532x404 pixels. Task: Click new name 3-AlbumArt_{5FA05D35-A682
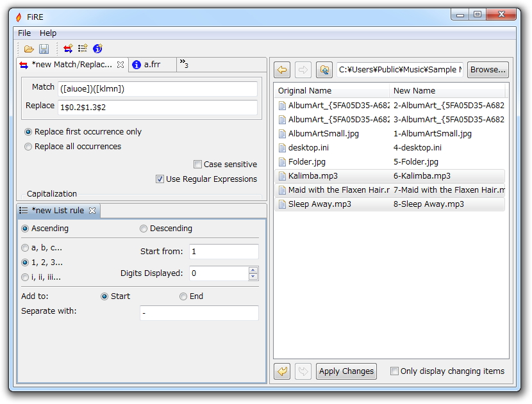(449, 120)
